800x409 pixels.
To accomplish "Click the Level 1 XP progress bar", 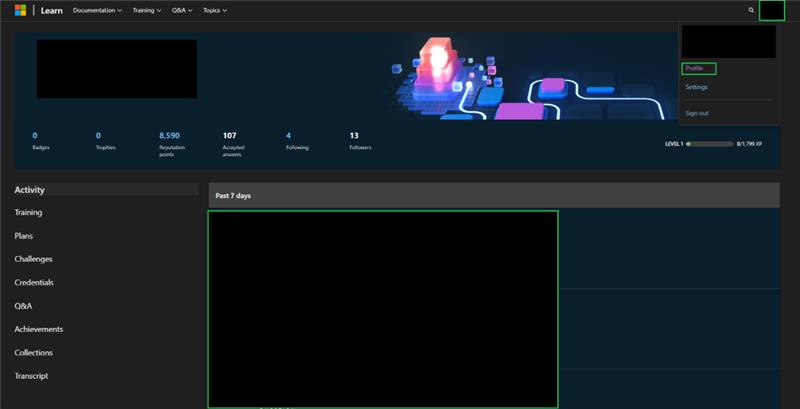I will coord(710,144).
